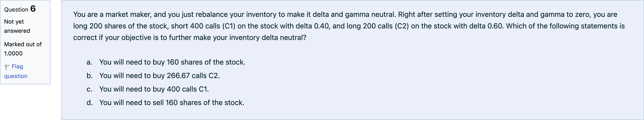Select answer "sell 160 shares of the stock"
This screenshot has width=644, height=120.
coord(172,103)
